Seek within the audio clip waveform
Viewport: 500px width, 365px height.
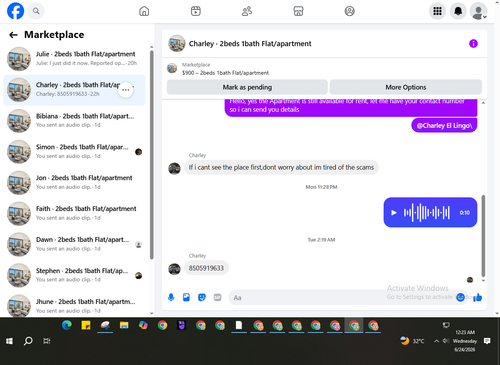(x=427, y=212)
